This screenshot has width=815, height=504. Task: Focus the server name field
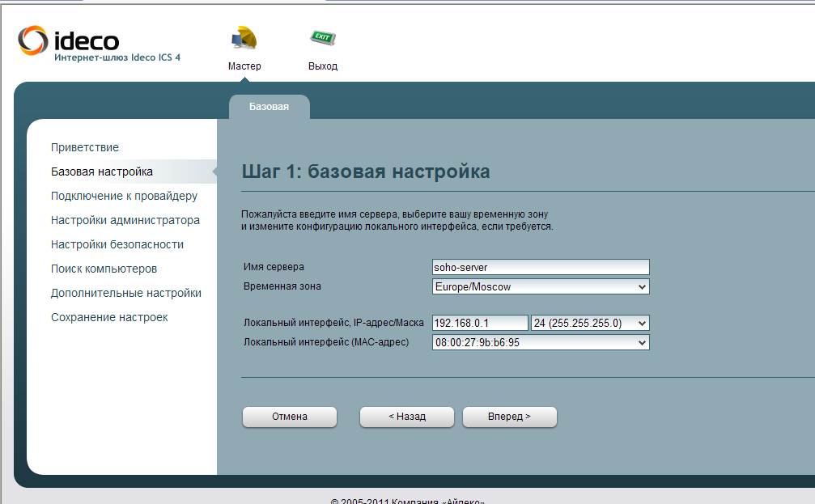(x=541, y=267)
